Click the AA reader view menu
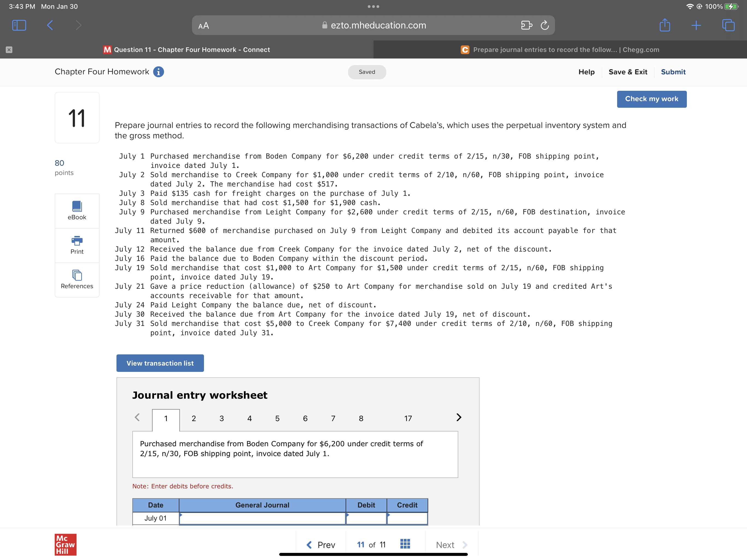This screenshot has height=560, width=747. [204, 26]
